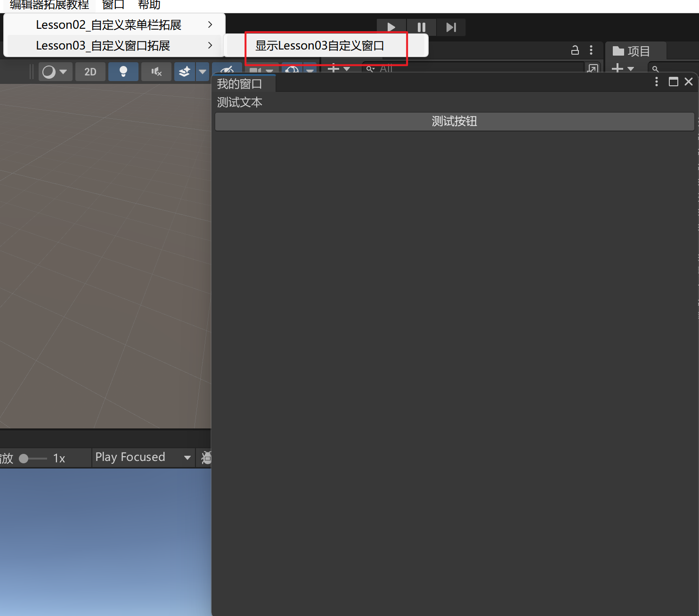Click the scene effects layers icon

coord(185,72)
